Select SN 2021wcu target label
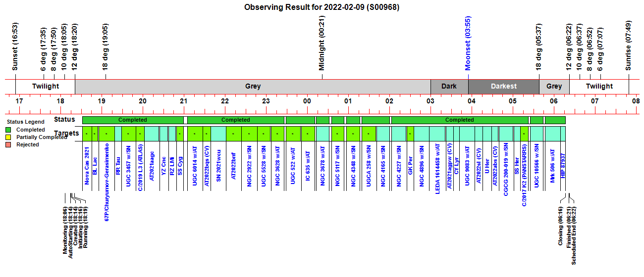 [x=218, y=166]
